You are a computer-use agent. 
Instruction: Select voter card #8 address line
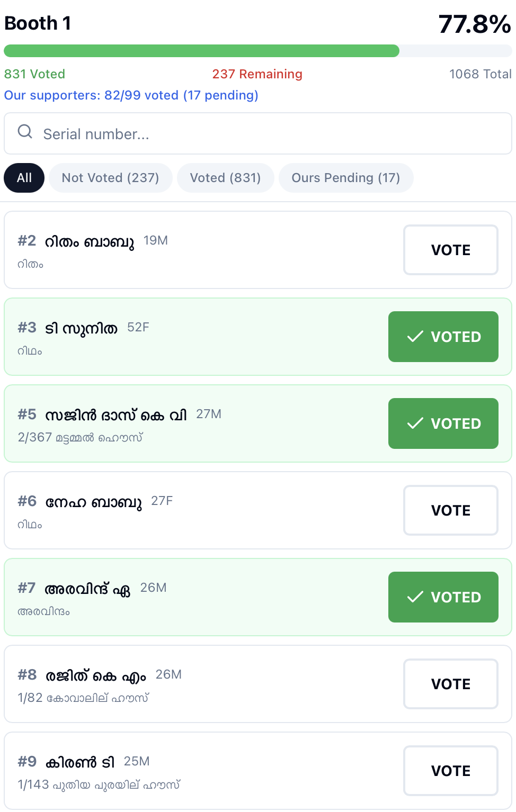click(x=83, y=698)
